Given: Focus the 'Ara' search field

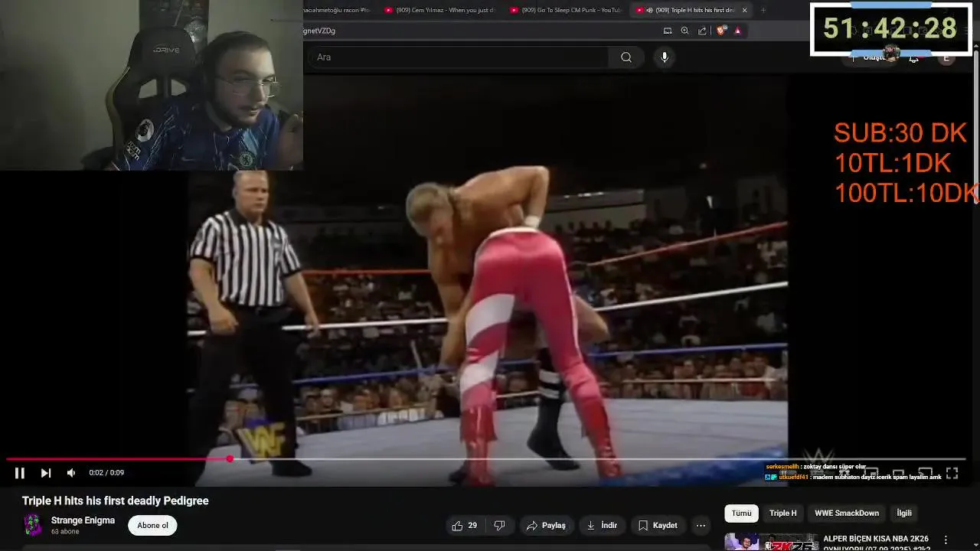Looking at the screenshot, I should click(459, 57).
